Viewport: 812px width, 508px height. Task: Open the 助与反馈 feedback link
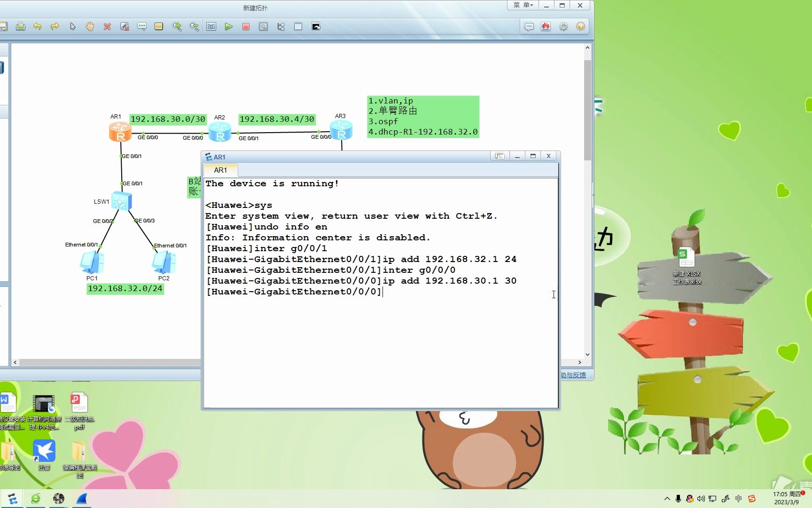[x=573, y=375]
